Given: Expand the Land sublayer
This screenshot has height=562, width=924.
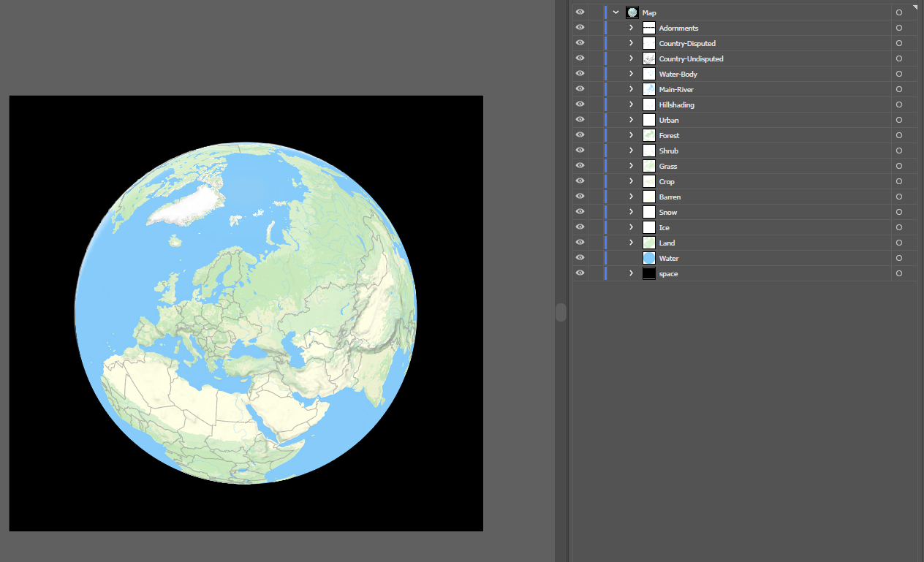Looking at the screenshot, I should 631,243.
